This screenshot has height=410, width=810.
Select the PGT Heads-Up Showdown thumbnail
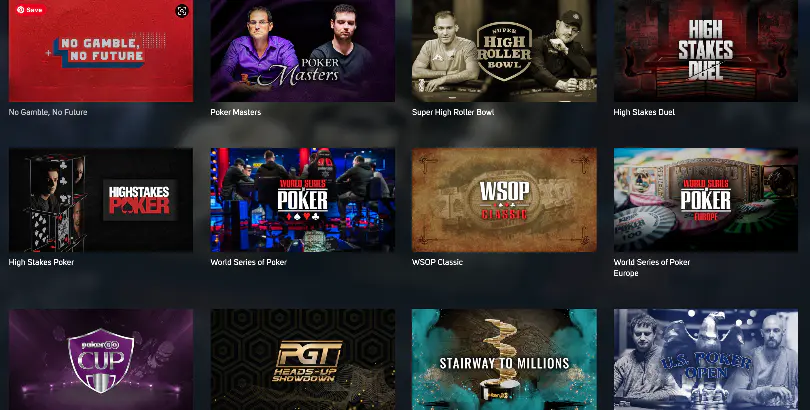pyautogui.click(x=303, y=359)
